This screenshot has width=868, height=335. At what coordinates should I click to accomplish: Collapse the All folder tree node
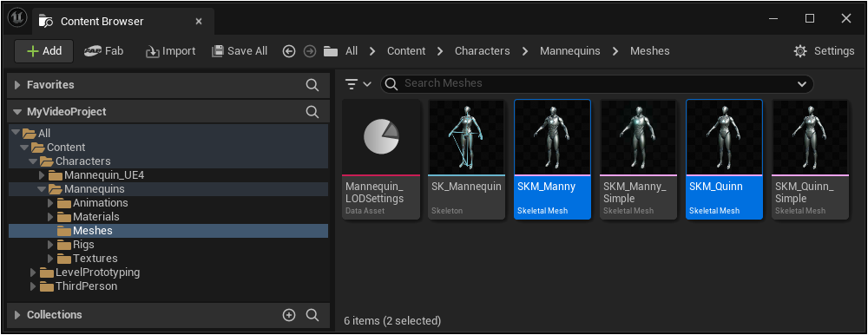pyautogui.click(x=15, y=133)
